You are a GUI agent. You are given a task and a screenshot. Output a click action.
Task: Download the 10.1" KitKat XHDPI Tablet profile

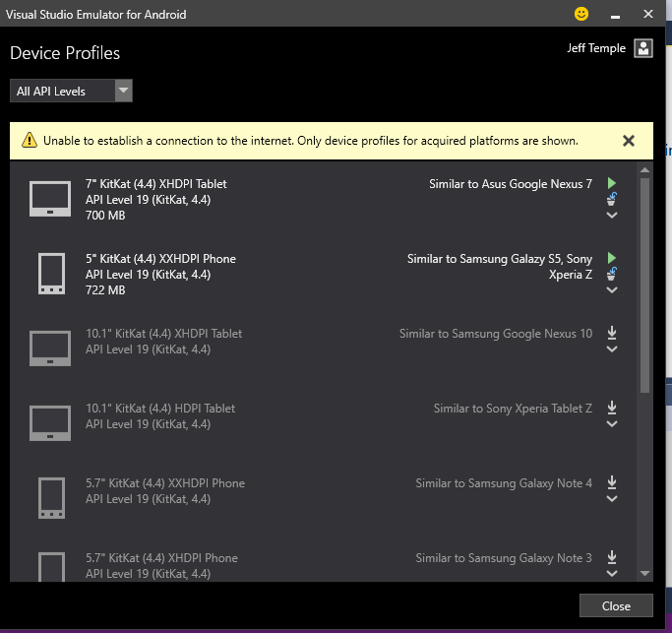[x=612, y=333]
